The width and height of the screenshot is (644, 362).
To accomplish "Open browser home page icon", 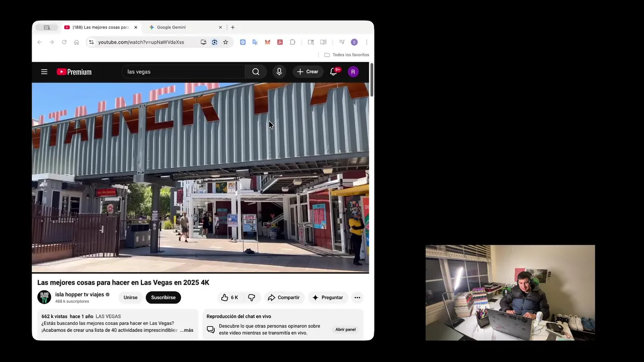I will (x=76, y=42).
